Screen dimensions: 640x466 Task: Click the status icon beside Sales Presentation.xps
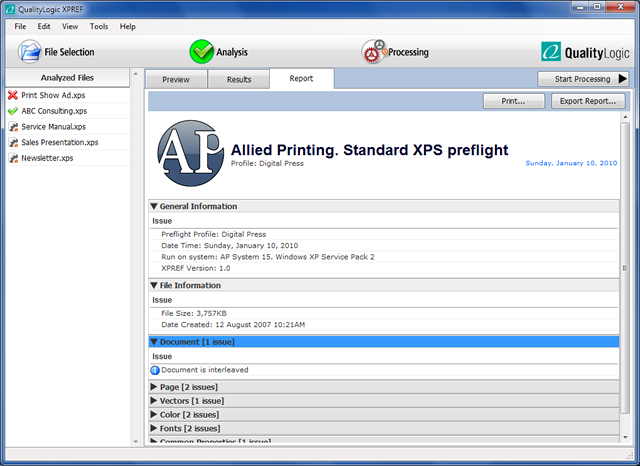[x=13, y=142]
